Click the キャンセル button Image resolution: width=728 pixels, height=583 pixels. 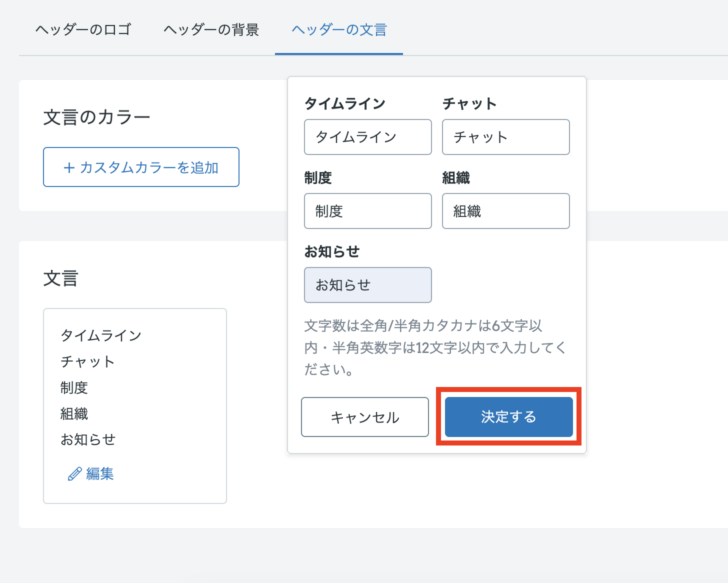tap(365, 417)
